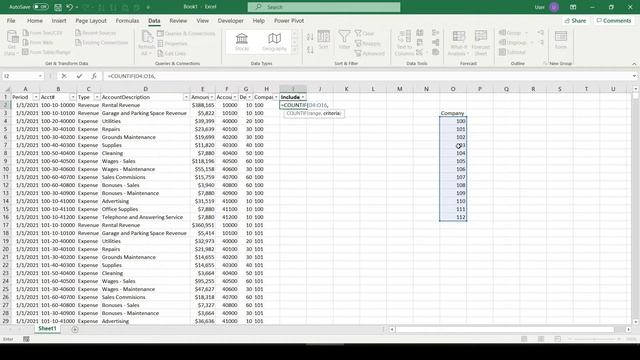The width and height of the screenshot is (640, 360).
Task: Open the Form tool
Action: (x=561, y=40)
